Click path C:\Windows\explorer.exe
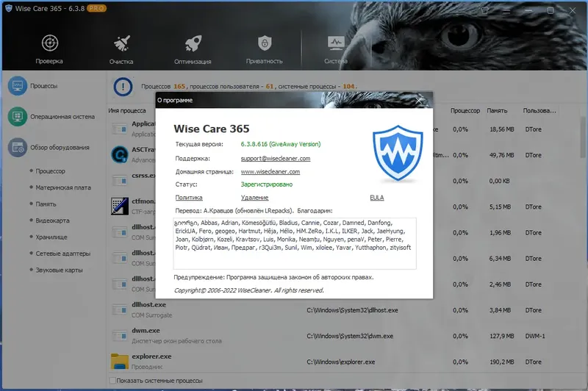 tap(340, 362)
